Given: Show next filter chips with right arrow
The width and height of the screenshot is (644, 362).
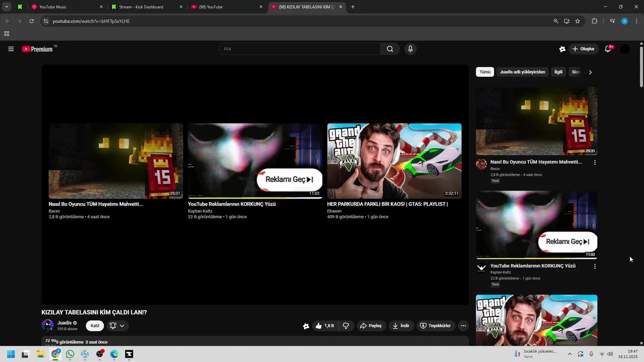Looking at the screenshot, I should coord(590,72).
